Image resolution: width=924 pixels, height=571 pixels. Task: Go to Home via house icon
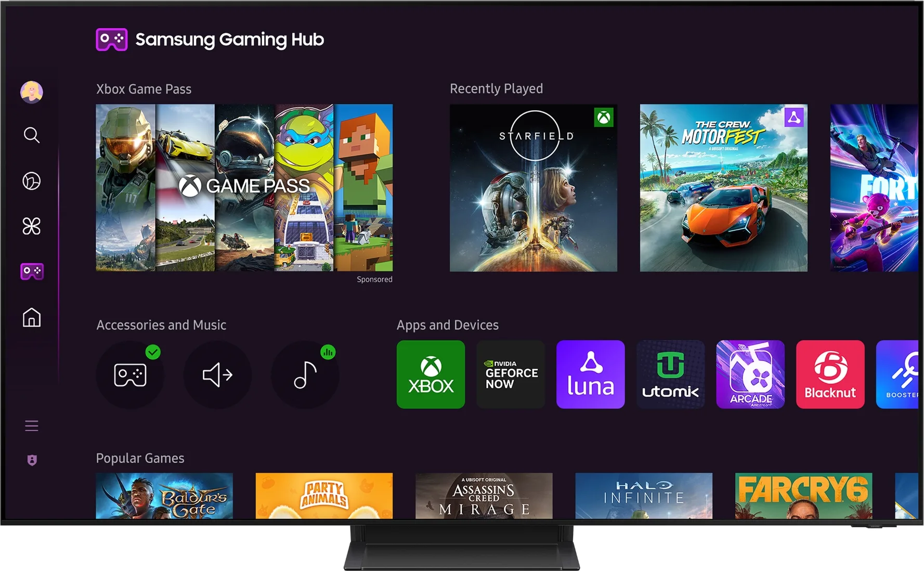point(32,317)
